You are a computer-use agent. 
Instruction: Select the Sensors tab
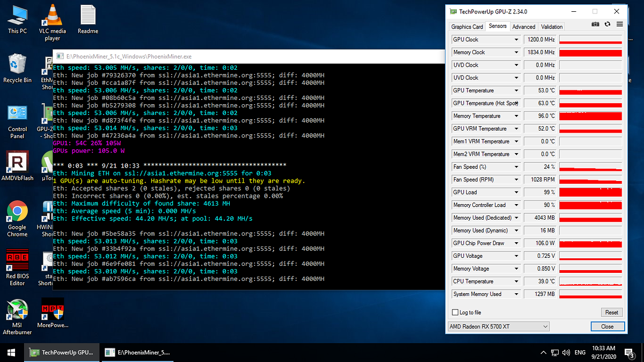[497, 26]
